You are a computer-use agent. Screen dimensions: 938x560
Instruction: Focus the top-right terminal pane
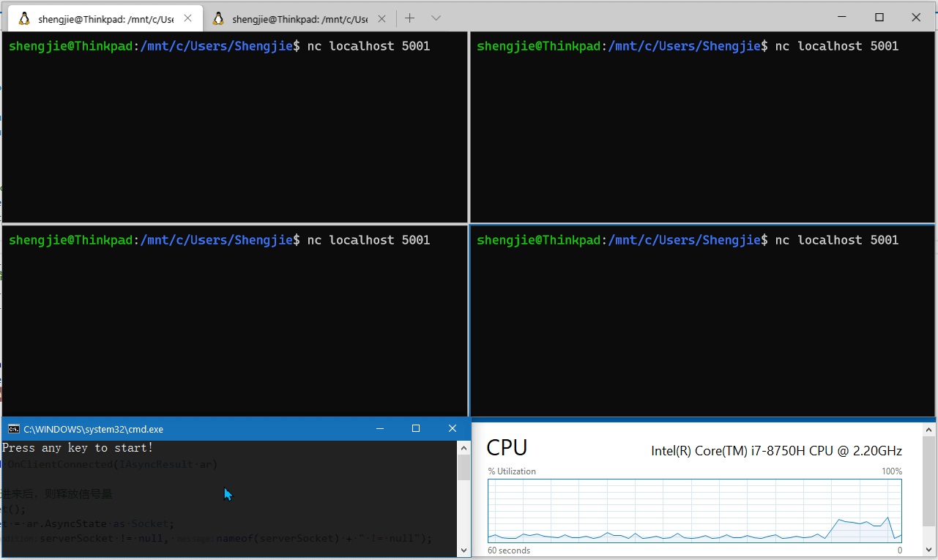tap(701, 132)
